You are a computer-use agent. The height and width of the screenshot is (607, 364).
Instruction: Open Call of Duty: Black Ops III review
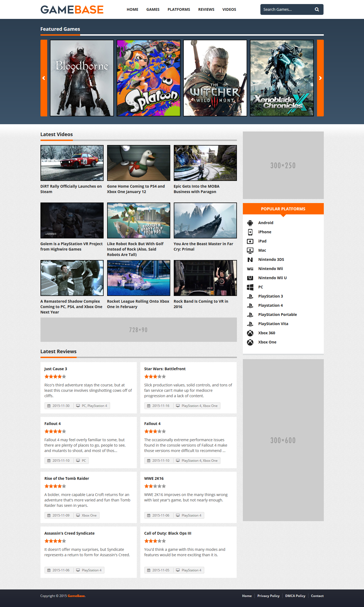click(168, 533)
